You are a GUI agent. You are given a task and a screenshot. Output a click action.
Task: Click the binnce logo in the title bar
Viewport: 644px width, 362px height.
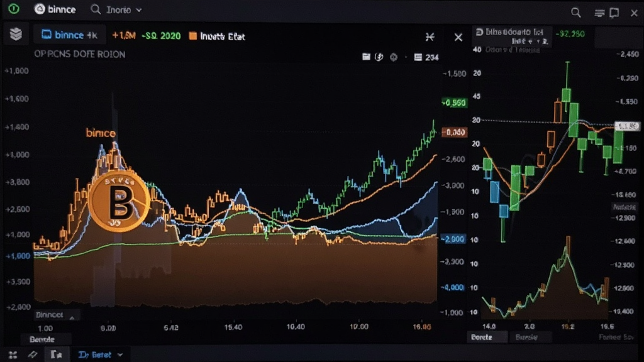coord(55,9)
